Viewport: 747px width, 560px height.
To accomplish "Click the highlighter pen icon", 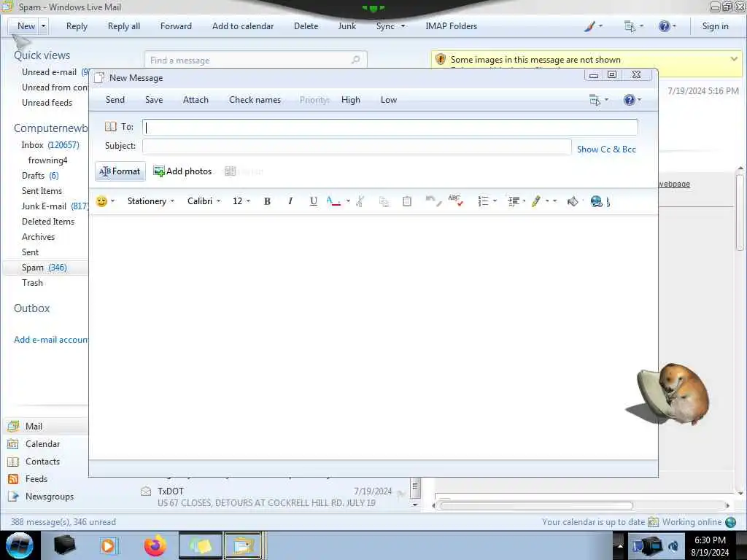I will click(x=536, y=201).
